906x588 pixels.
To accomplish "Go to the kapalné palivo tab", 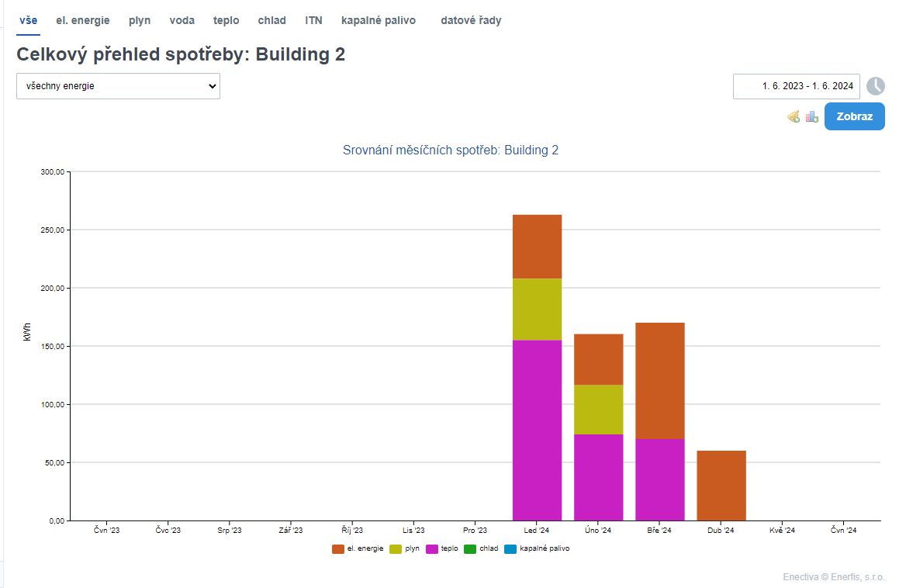I will click(x=378, y=20).
